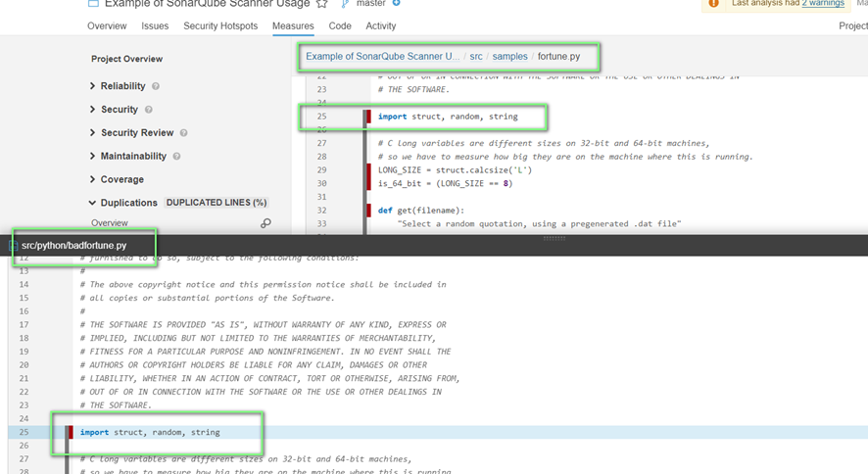
Task: Click the 'def get(filename):' line
Action: tap(421, 211)
